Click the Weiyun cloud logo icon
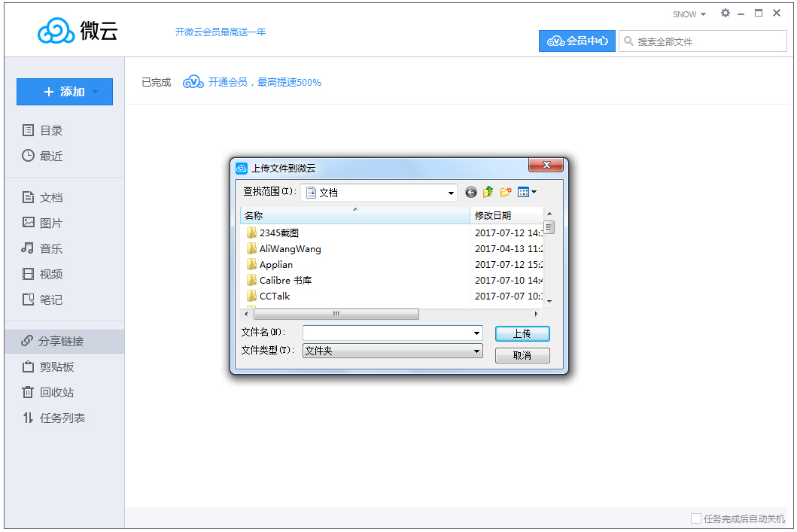 (x=56, y=31)
